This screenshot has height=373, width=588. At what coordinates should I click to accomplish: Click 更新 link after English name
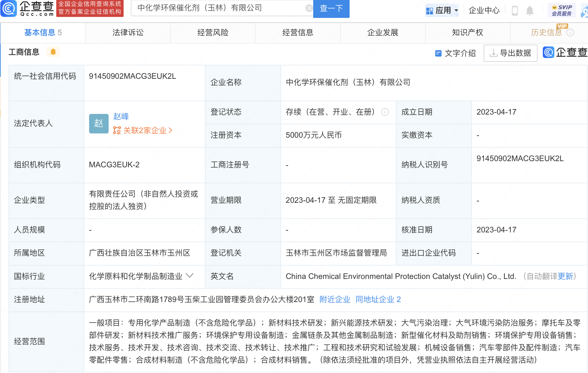pos(565,276)
